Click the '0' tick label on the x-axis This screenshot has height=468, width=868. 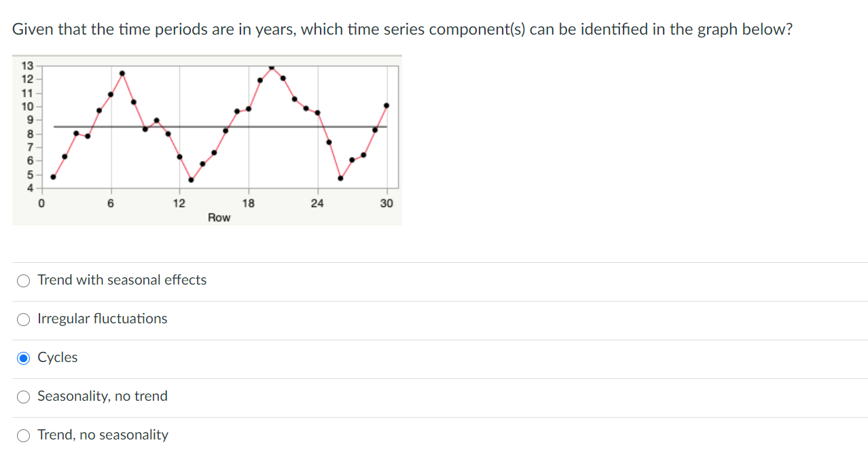tap(41, 202)
